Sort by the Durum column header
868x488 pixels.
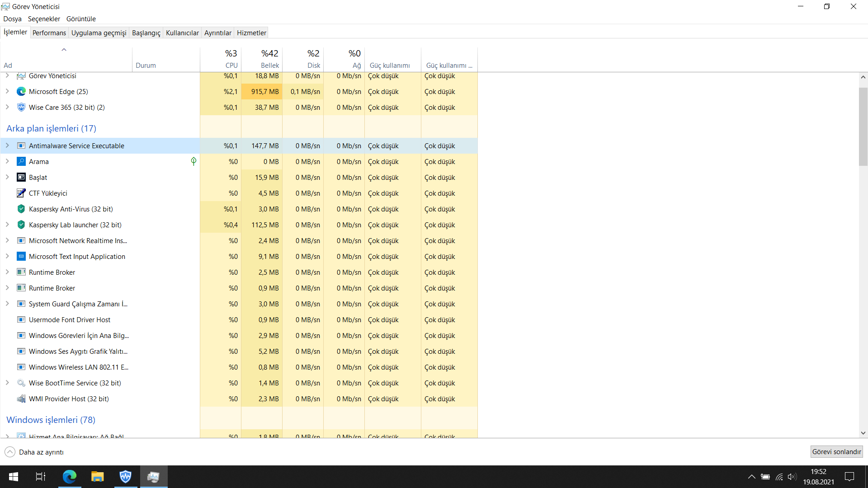tap(166, 59)
